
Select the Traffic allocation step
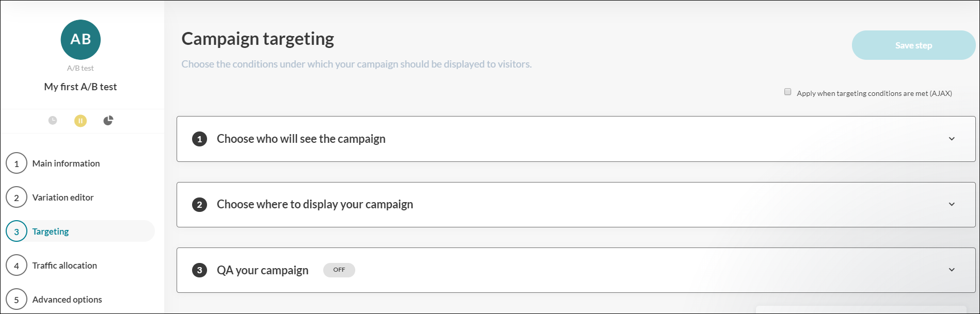[65, 266]
